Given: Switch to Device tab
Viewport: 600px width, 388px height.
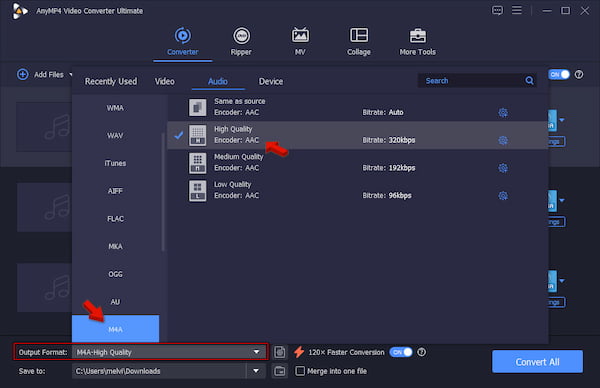Looking at the screenshot, I should [x=271, y=82].
